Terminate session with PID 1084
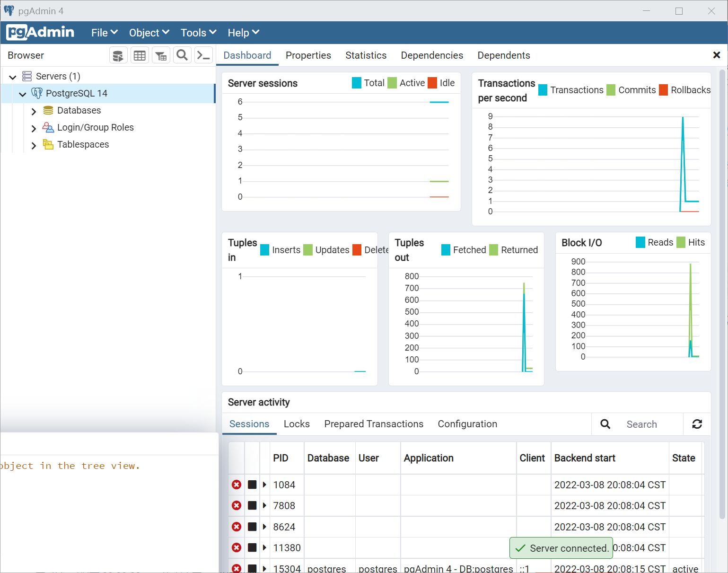728x573 pixels. (x=237, y=485)
